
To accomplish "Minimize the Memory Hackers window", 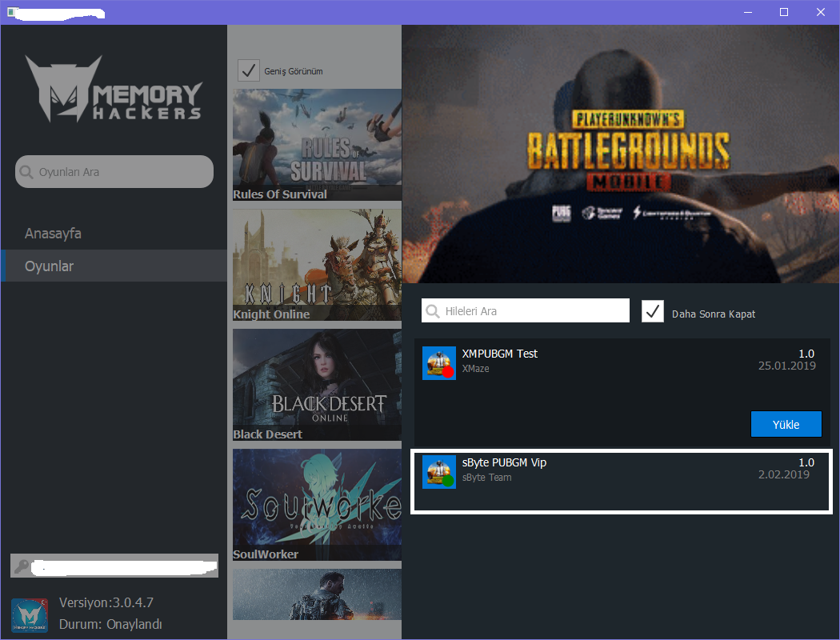I will pos(748,12).
